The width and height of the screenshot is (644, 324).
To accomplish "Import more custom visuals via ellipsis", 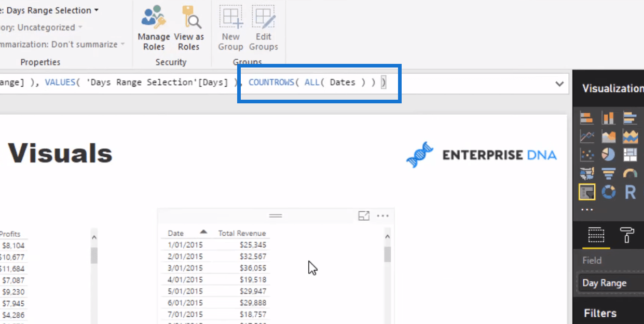I will (x=587, y=210).
